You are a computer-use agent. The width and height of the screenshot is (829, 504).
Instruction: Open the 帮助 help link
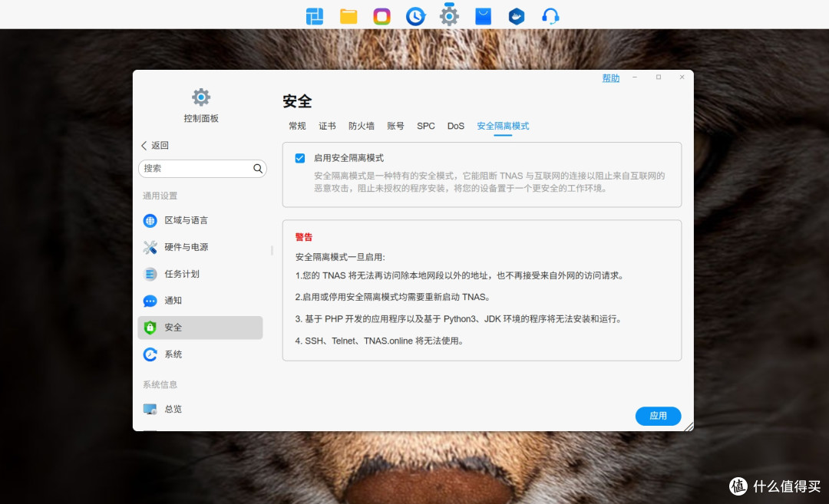coord(611,78)
